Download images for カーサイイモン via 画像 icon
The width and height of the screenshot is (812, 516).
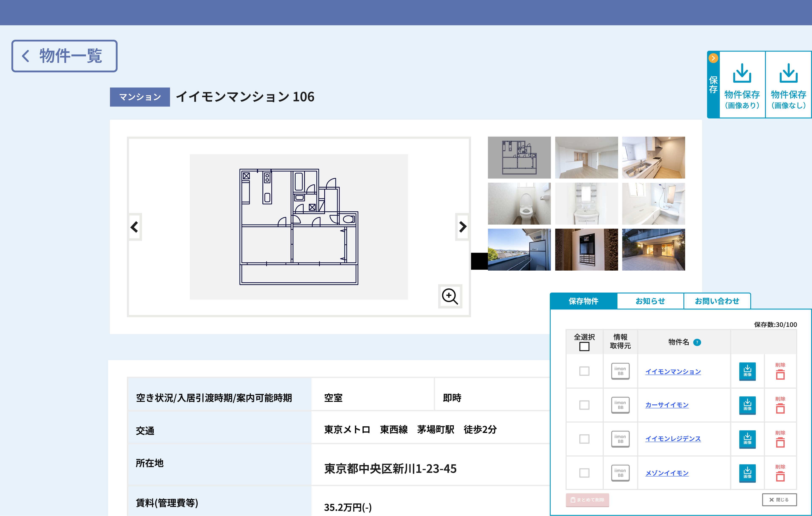click(748, 405)
